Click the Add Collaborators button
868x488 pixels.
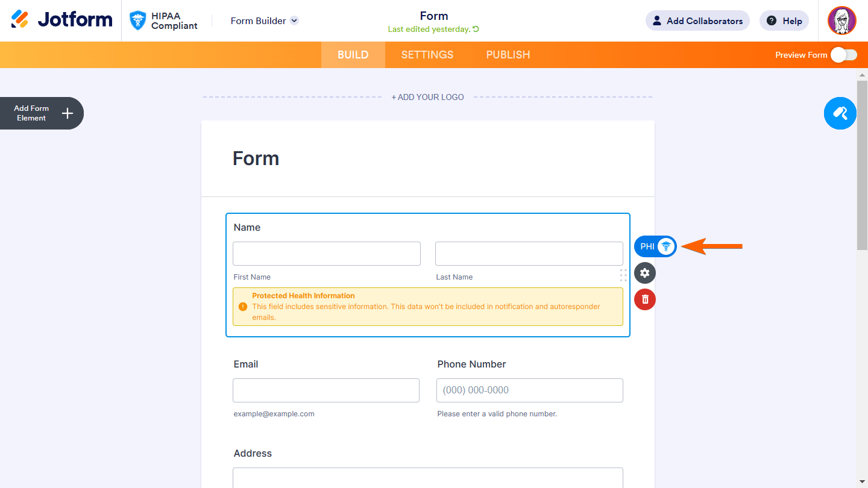(697, 20)
